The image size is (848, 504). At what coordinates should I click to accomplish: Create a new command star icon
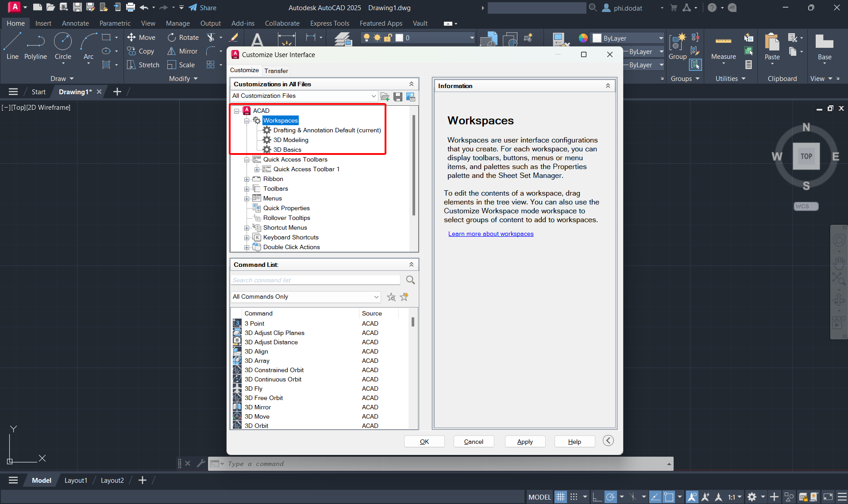coord(404,297)
